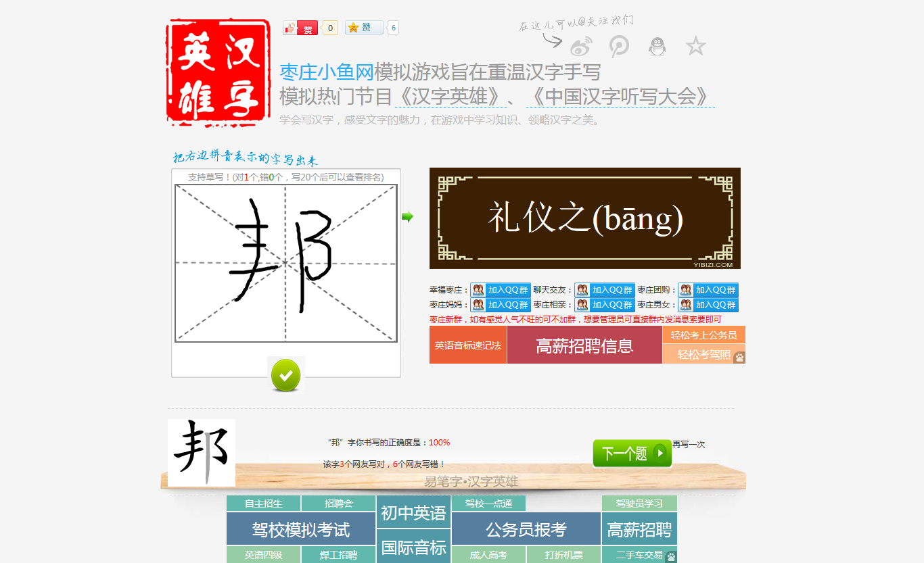
Task: Open the QQ penguin icon
Action: point(657,46)
